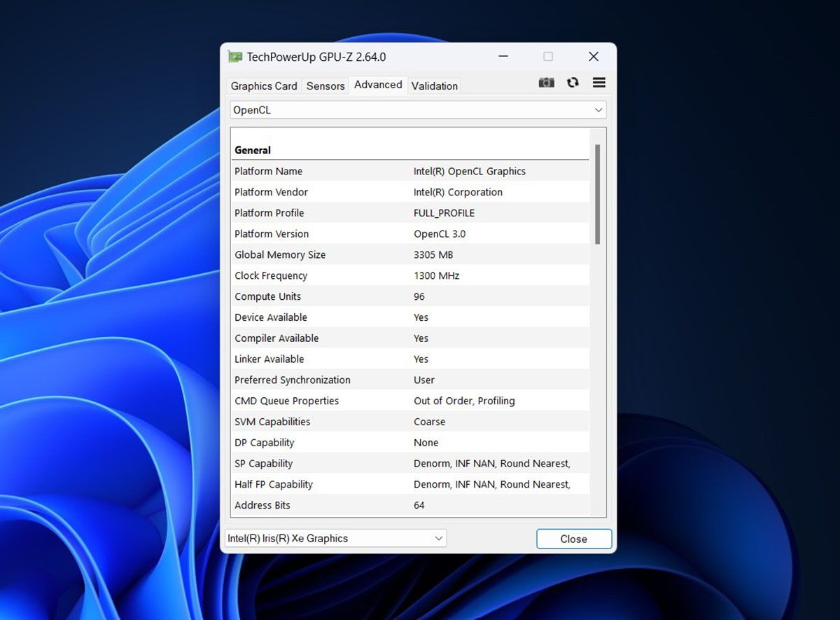Go to the Validation tab
Viewport: 840px width, 620px height.
(435, 85)
